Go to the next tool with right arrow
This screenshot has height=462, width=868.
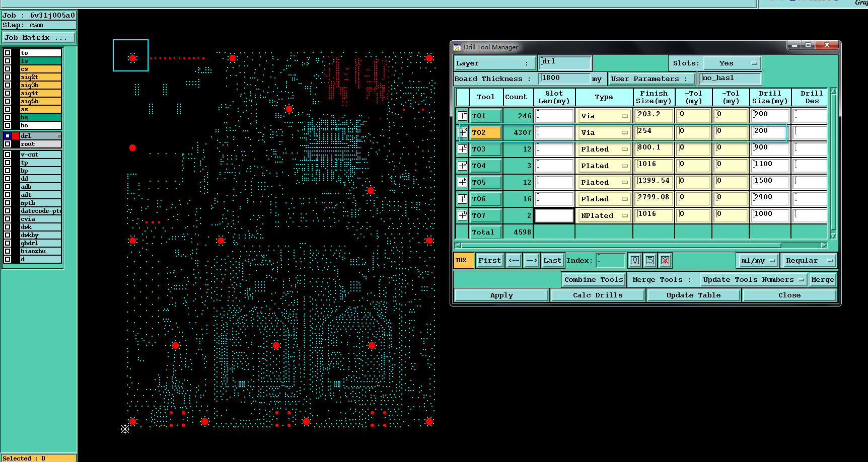[x=531, y=260]
